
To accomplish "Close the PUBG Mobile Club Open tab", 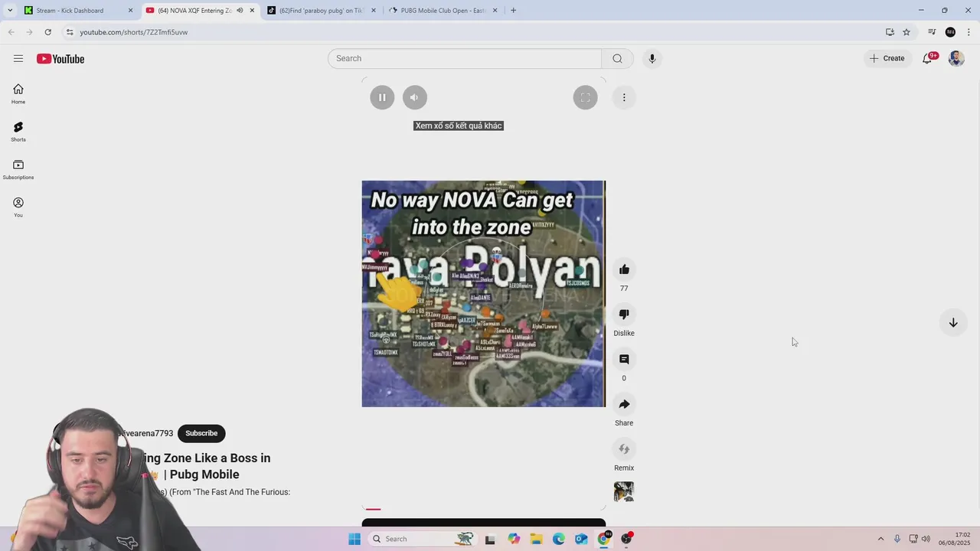I will (495, 11).
